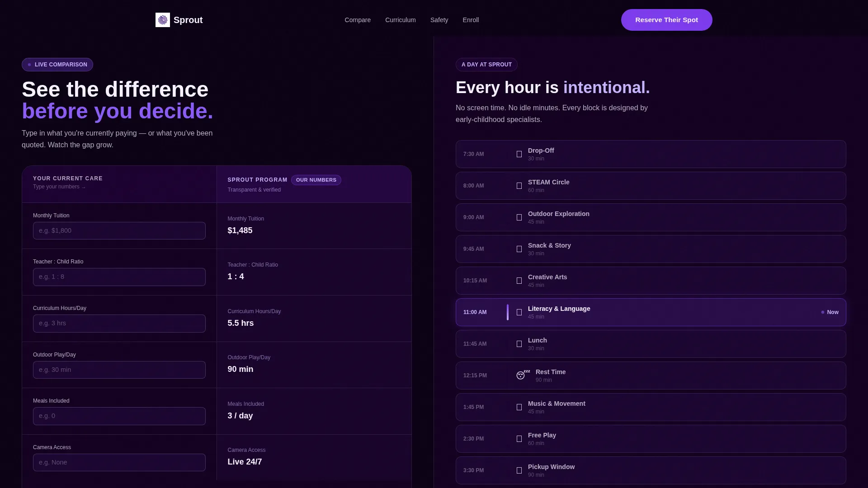Open the Enroll nav link
The height and width of the screenshot is (488, 868).
[471, 20]
